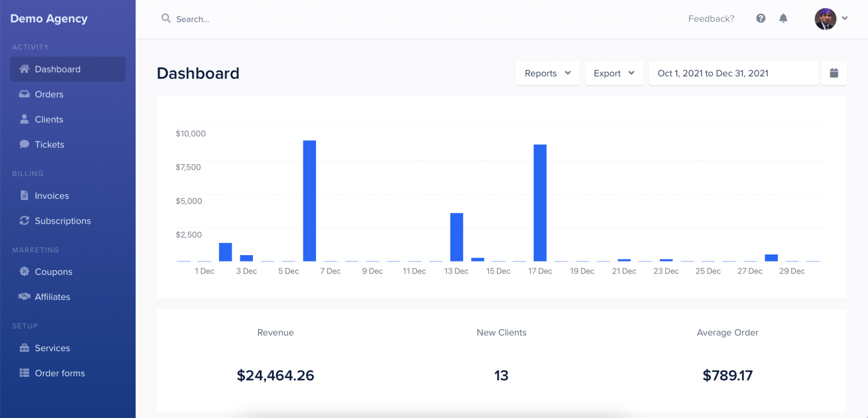Select the Subscriptions refresh icon
868x418 pixels.
pyautogui.click(x=24, y=221)
